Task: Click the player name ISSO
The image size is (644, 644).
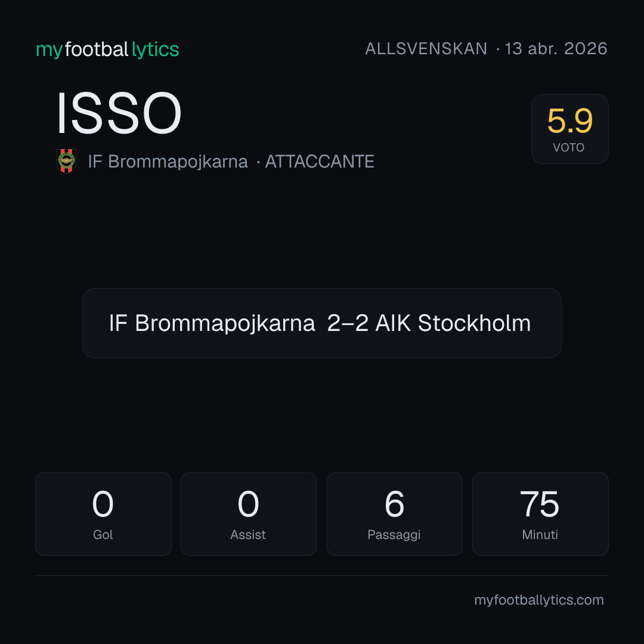Action: pyautogui.click(x=119, y=113)
